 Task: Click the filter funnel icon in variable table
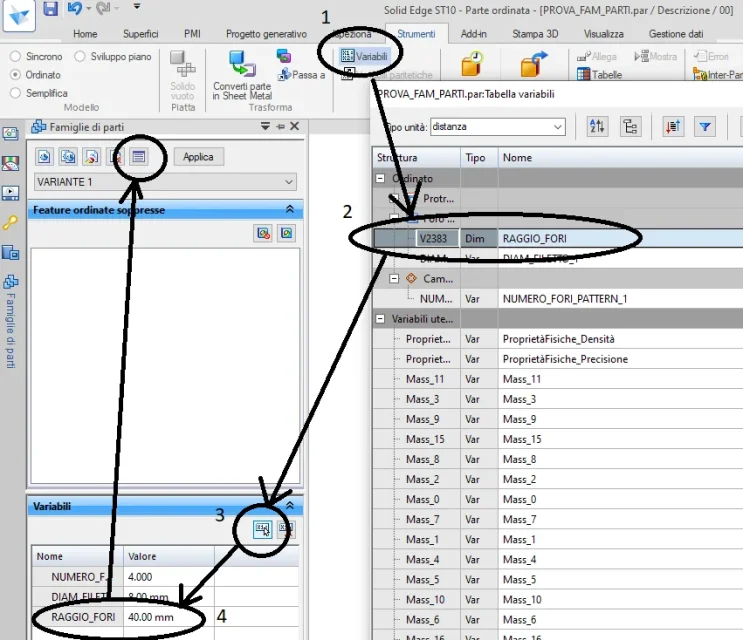tap(705, 126)
